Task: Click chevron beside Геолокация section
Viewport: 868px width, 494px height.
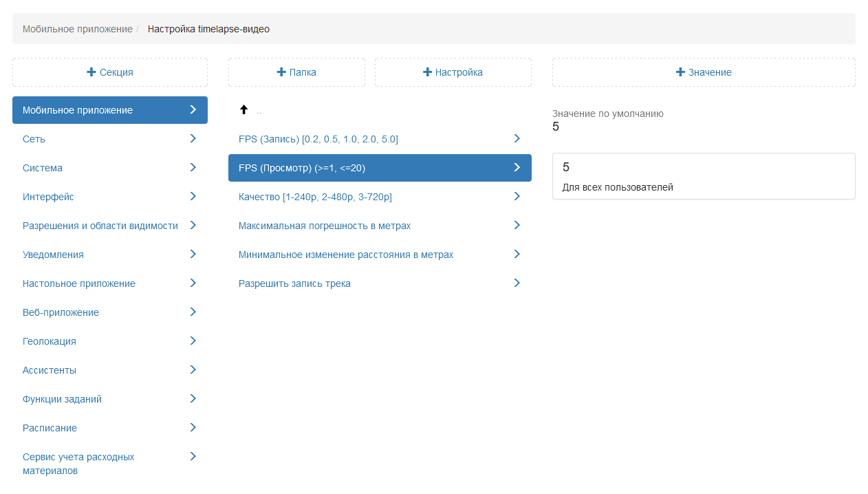Action: 193,341
